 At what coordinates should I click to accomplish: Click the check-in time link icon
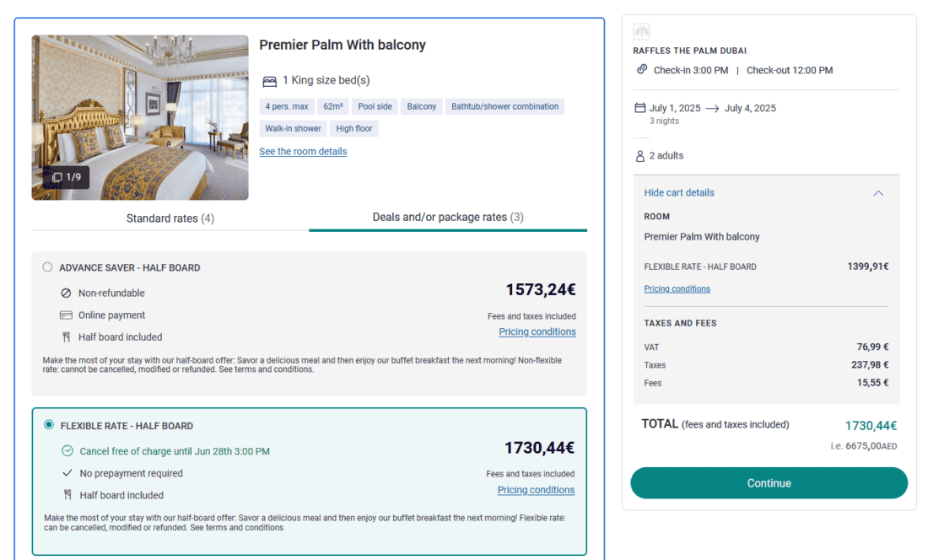pyautogui.click(x=642, y=70)
